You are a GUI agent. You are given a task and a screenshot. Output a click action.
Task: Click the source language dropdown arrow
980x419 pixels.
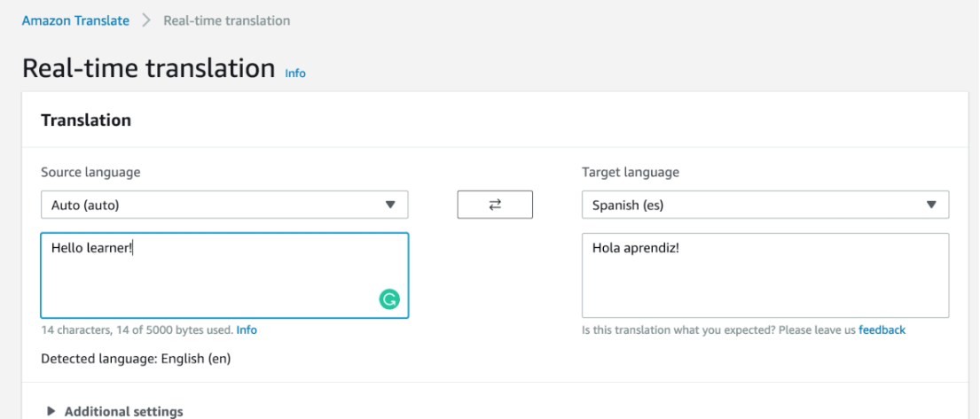(x=389, y=205)
